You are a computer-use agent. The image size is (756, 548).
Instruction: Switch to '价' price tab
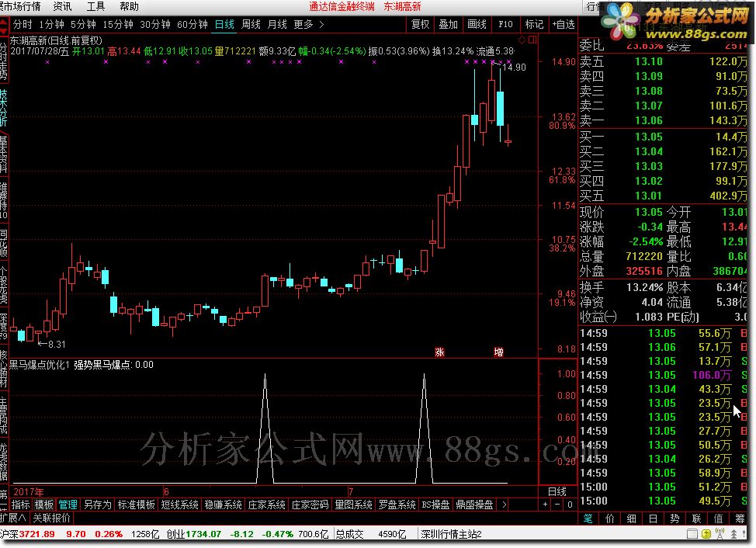click(610, 519)
